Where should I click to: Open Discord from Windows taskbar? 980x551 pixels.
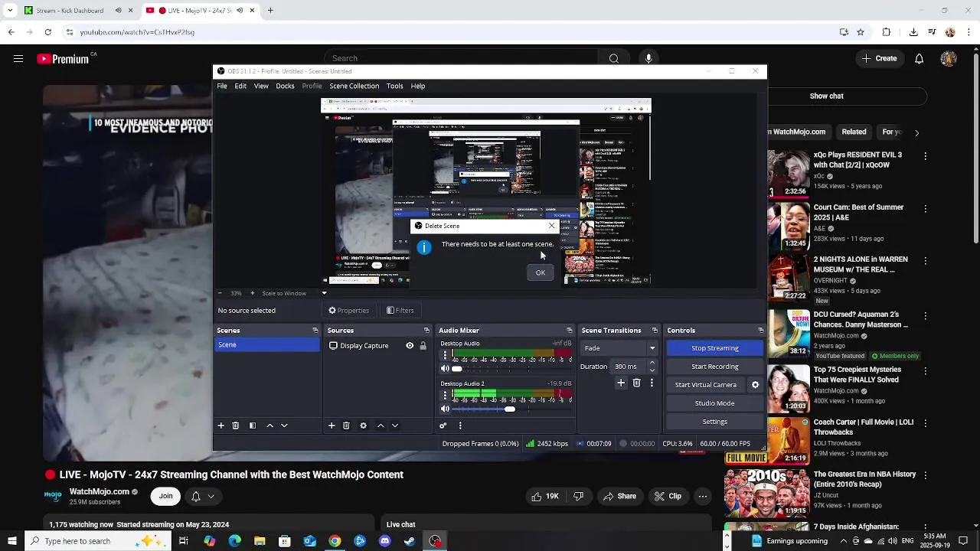point(385,541)
